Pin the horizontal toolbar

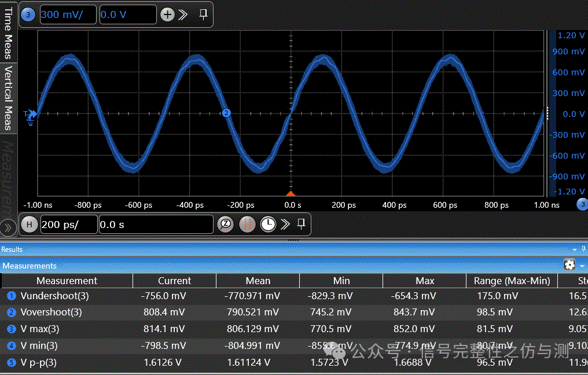pyautogui.click(x=301, y=224)
